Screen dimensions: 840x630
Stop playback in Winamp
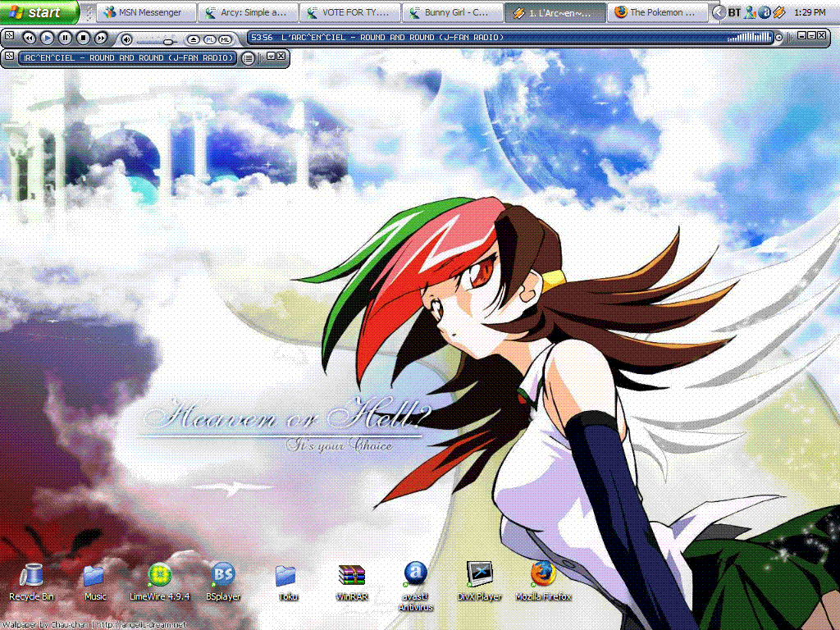(x=83, y=38)
